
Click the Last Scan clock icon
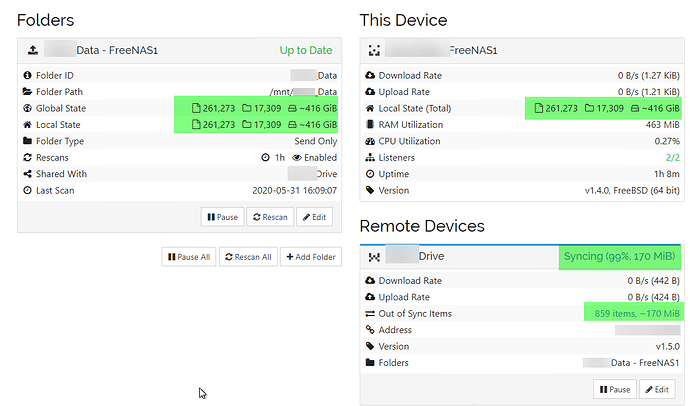click(27, 190)
